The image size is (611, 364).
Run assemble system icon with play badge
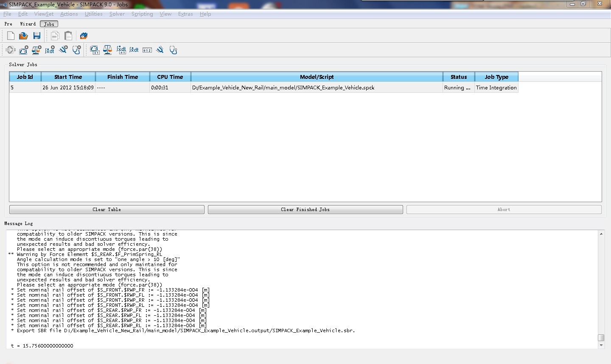(24, 50)
